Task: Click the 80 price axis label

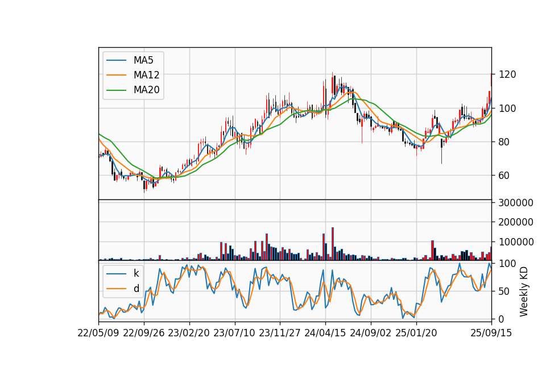Action: tap(504, 142)
